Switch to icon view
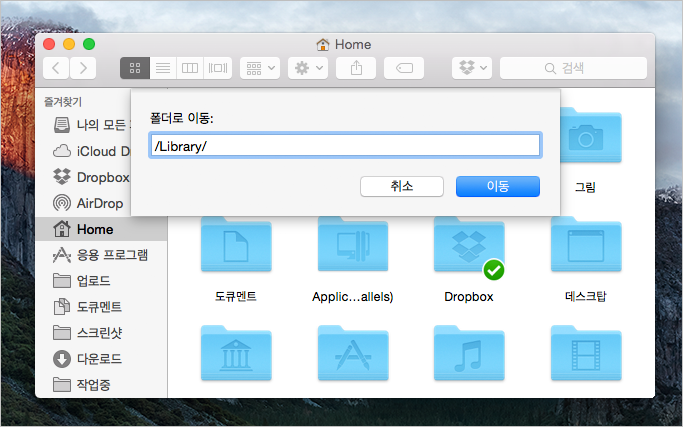This screenshot has height=427, width=683. 135,68
